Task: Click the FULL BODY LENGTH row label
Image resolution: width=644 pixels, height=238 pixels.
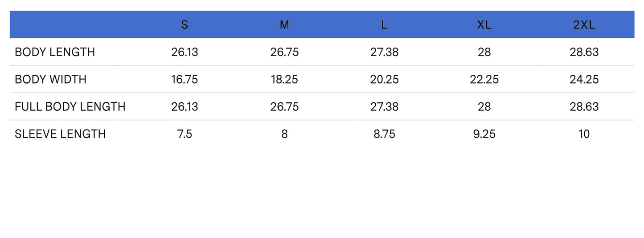Action: point(70,107)
